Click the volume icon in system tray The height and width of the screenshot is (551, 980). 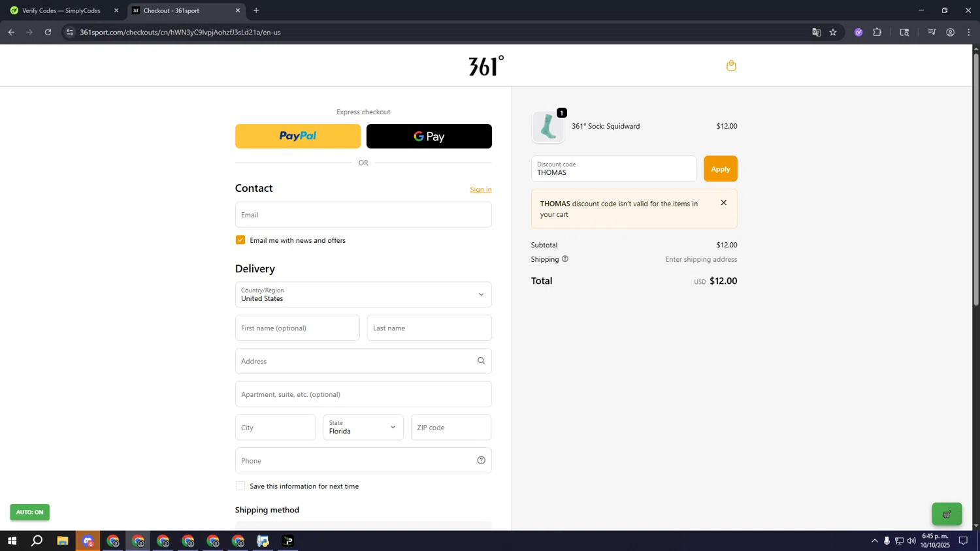coord(911,541)
